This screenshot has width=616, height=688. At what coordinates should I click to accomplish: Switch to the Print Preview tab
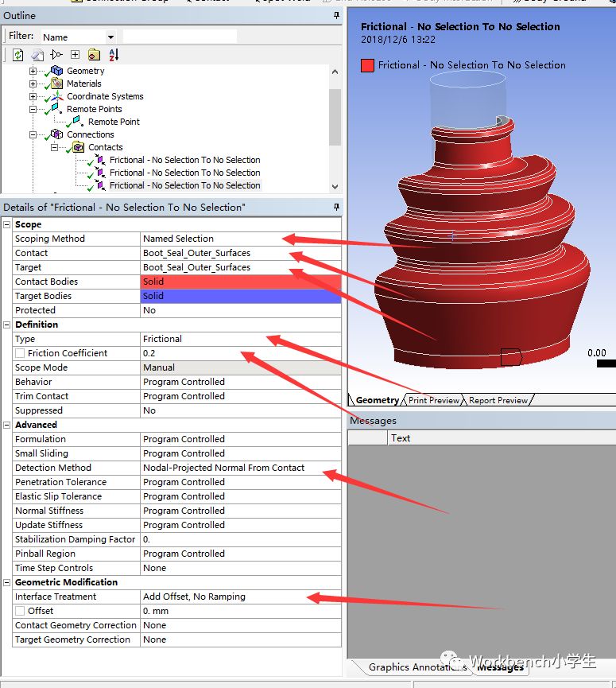coord(434,400)
